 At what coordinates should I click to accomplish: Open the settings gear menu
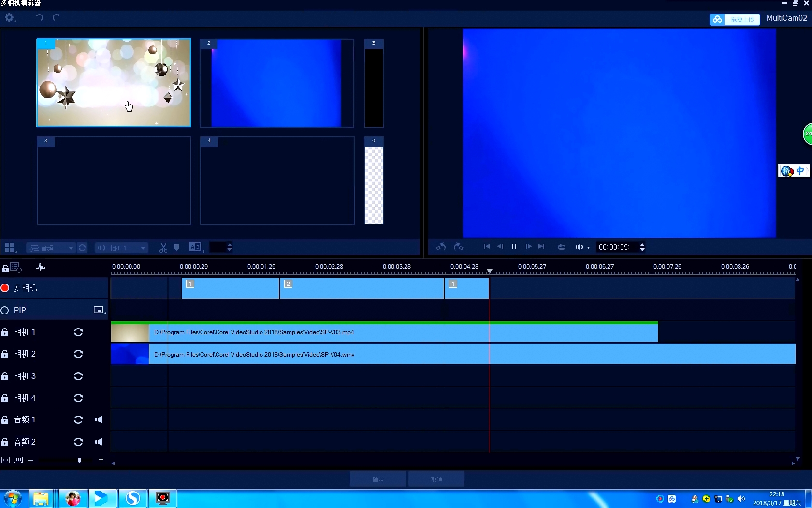pos(9,18)
